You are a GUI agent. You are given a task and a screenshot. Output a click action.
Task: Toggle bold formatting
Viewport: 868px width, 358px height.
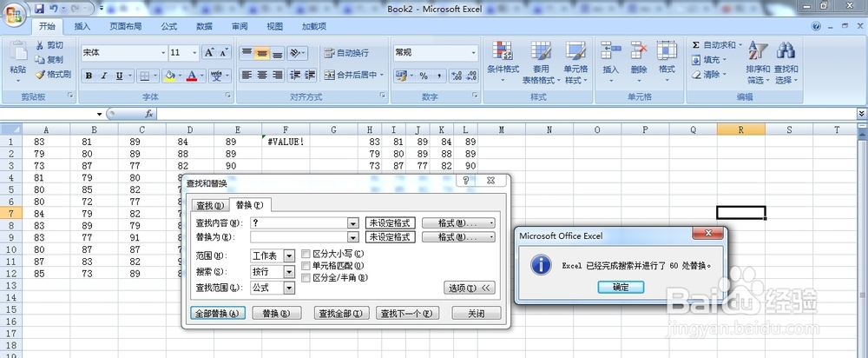pos(89,76)
